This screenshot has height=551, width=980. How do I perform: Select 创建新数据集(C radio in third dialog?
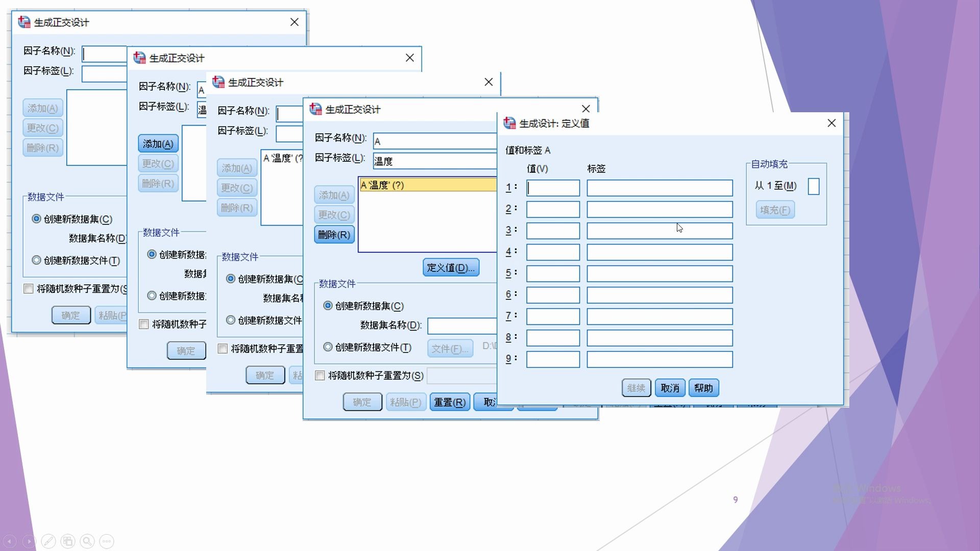coord(231,279)
